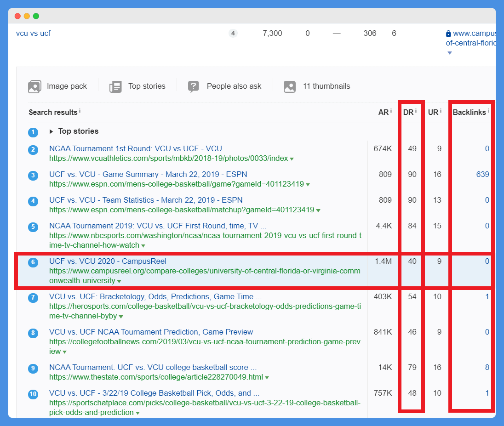Click the position 4 badge for vcu vs ucf
The height and width of the screenshot is (426, 504).
pyautogui.click(x=233, y=33)
